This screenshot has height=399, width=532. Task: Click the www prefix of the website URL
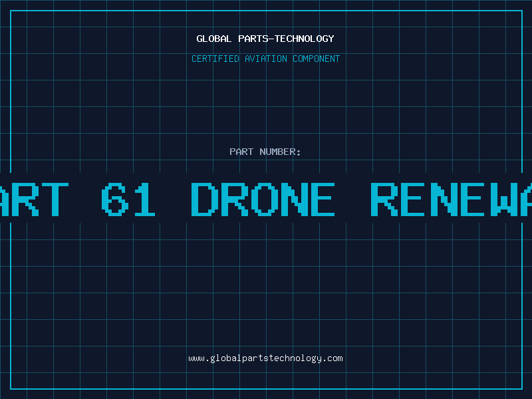[196, 358]
